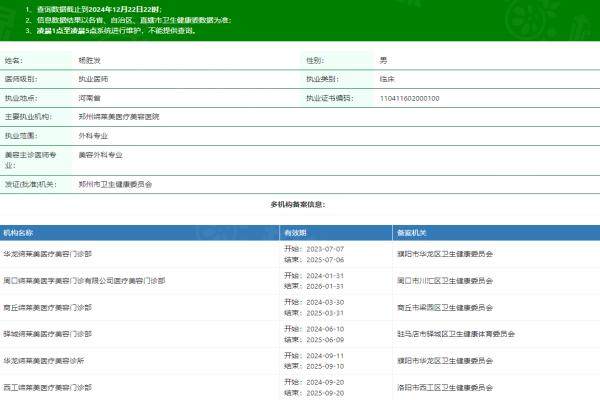
Task: Select the end date 2025-06-09
Action: coord(325,340)
